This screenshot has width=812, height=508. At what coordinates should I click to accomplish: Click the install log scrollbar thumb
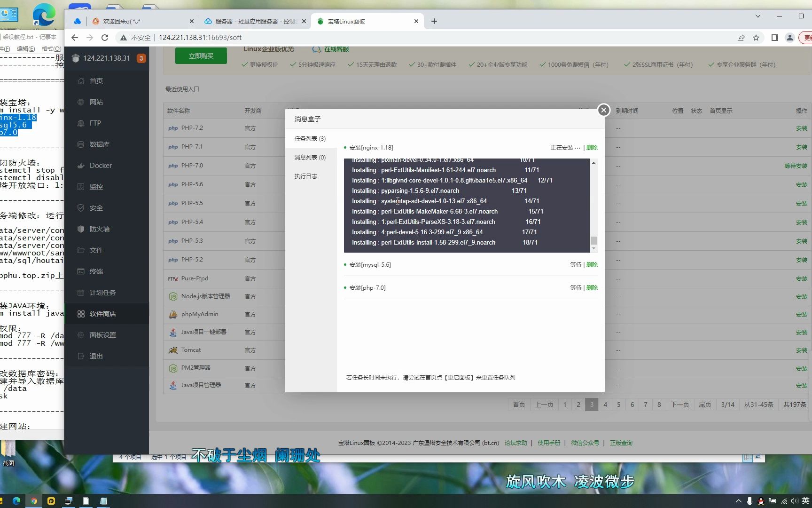click(593, 240)
